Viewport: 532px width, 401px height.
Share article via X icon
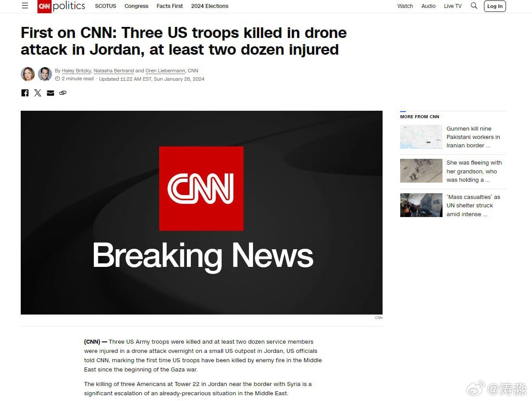click(x=38, y=93)
